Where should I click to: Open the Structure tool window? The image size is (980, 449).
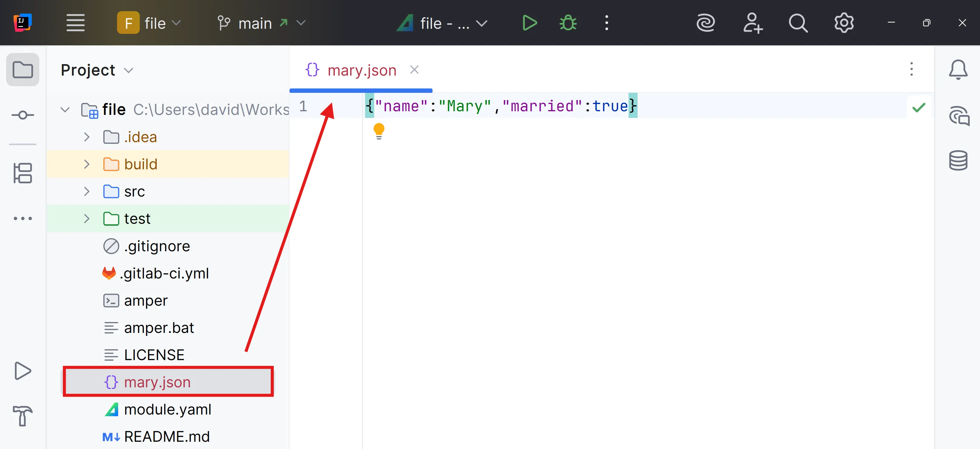point(22,173)
